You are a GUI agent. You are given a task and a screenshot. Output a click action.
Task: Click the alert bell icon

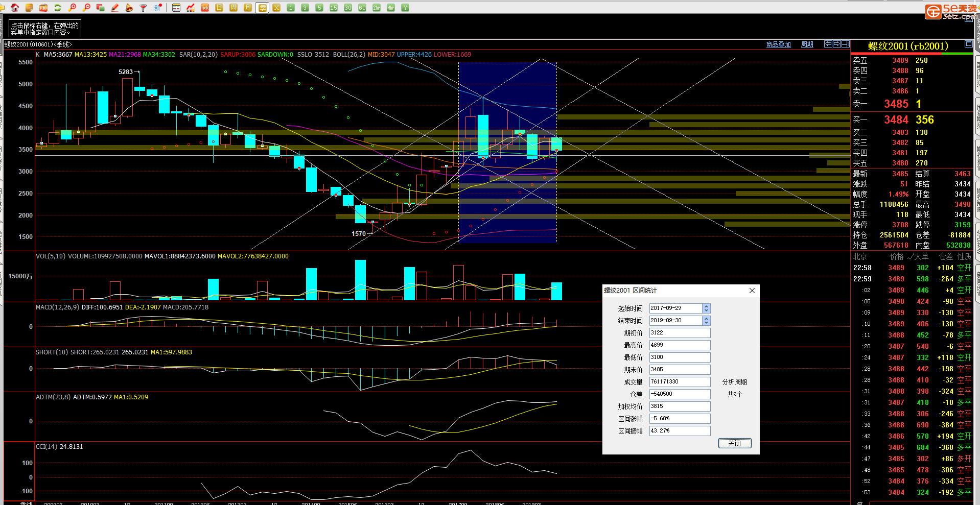(x=129, y=8)
